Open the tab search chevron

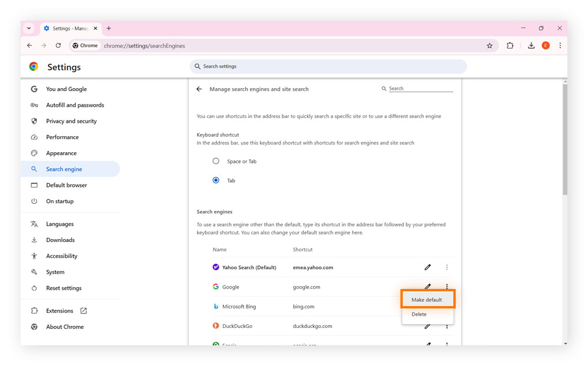[x=29, y=28]
